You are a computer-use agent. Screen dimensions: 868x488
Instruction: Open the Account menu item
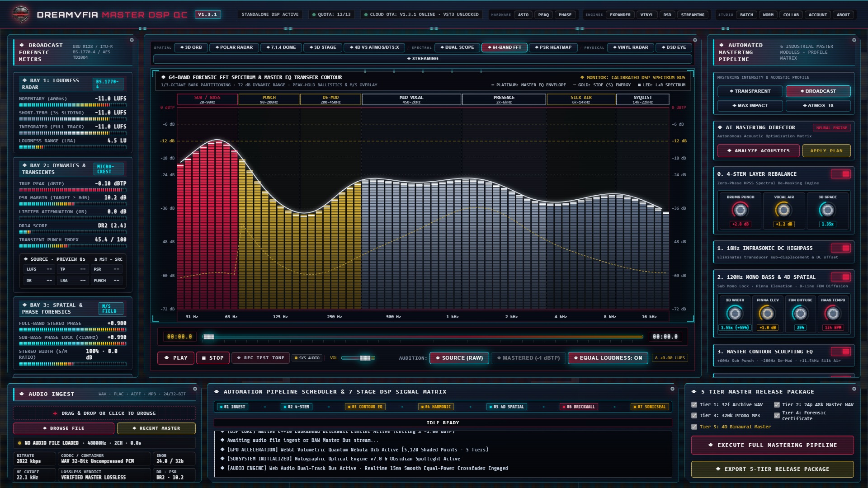(817, 15)
